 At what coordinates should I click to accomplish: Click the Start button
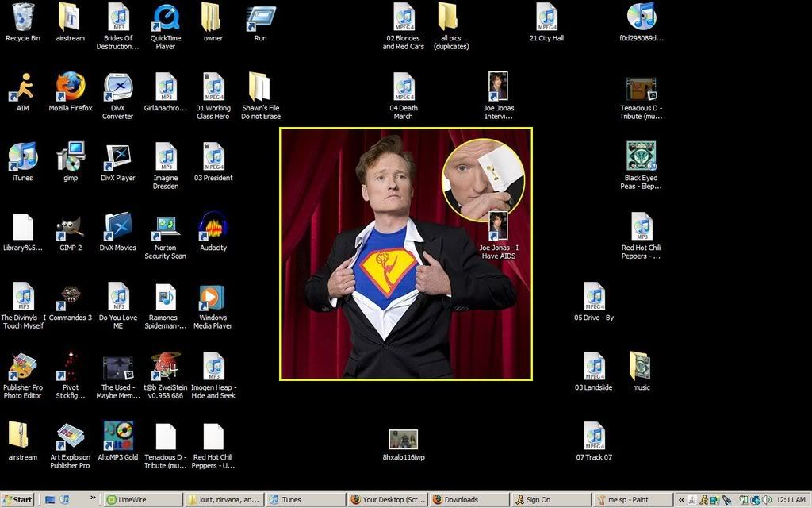pos(17,500)
